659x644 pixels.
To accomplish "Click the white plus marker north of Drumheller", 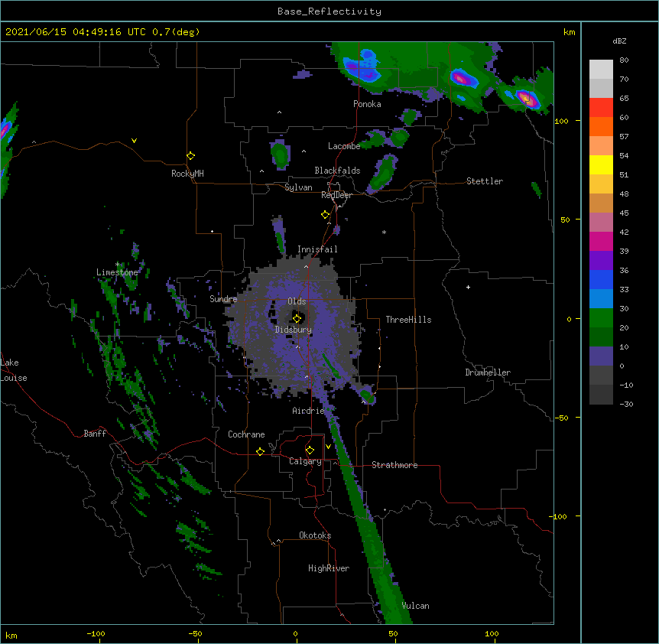I will [468, 287].
